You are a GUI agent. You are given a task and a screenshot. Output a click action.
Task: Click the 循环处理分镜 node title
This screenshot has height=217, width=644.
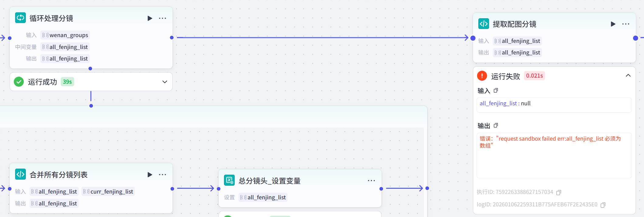coord(51,18)
